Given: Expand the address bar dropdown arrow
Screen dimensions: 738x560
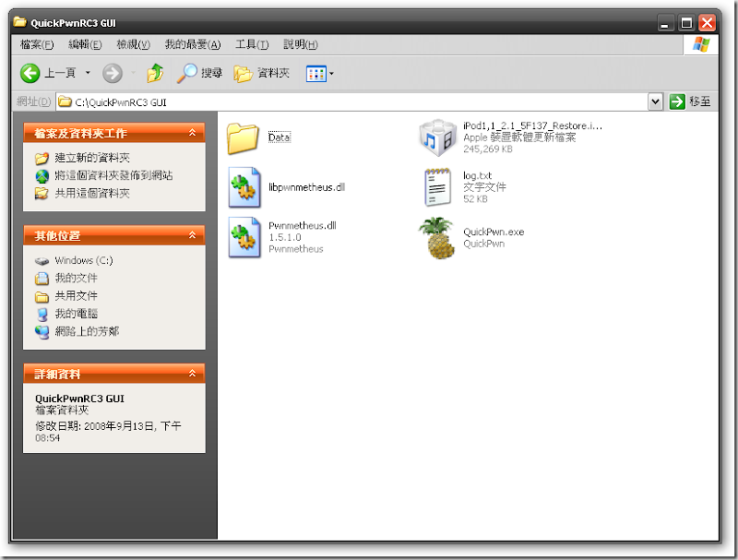Looking at the screenshot, I should coord(655,101).
